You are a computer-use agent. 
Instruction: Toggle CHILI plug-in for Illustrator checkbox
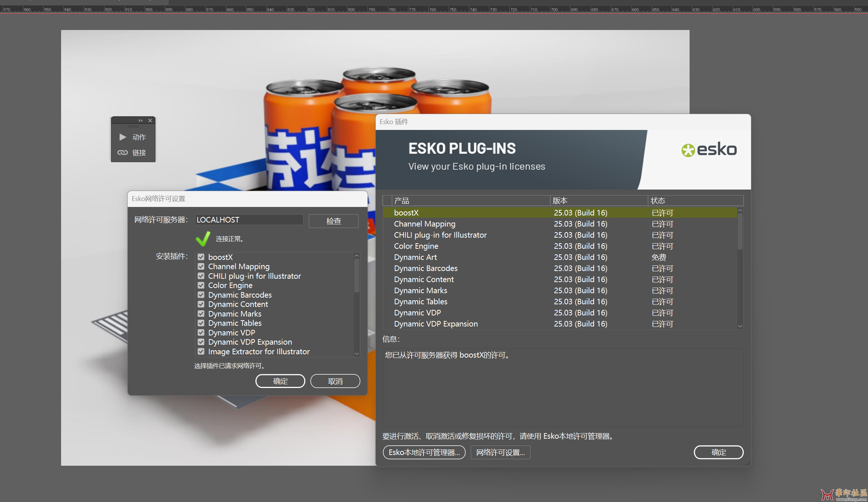coord(201,276)
